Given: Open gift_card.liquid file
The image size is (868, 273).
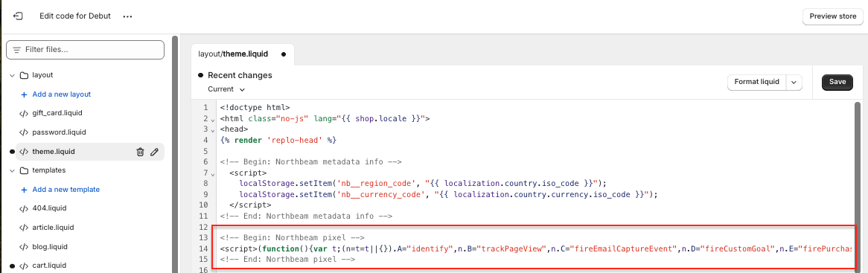Looking at the screenshot, I should [57, 113].
